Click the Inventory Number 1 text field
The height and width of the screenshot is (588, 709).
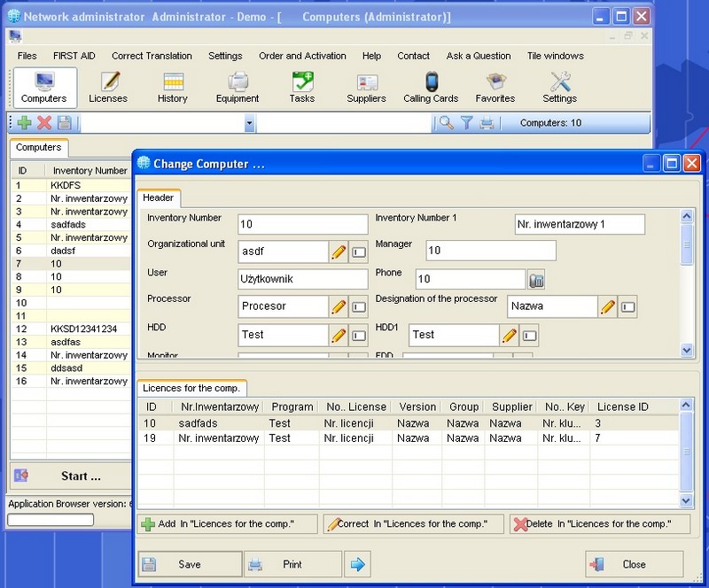coord(580,225)
